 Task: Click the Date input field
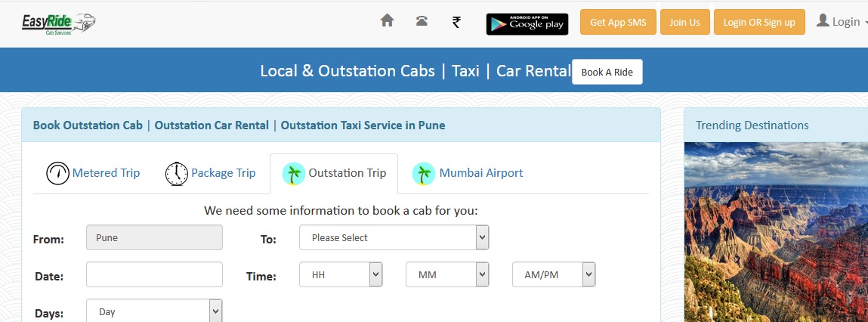coord(154,274)
